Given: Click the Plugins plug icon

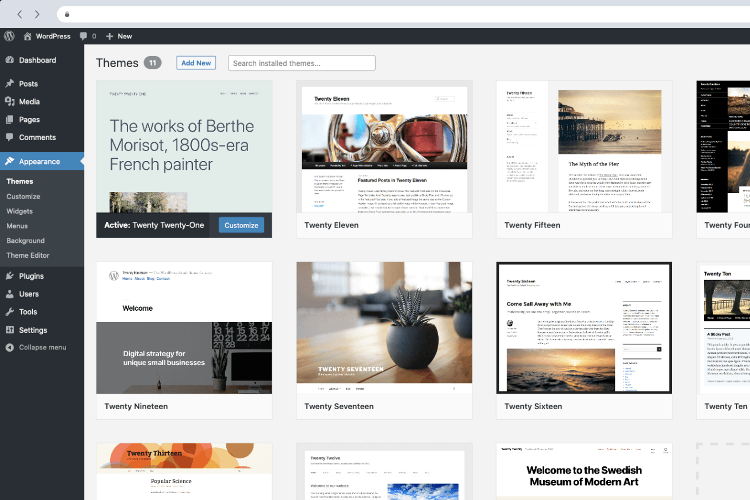Looking at the screenshot, I should (x=10, y=276).
